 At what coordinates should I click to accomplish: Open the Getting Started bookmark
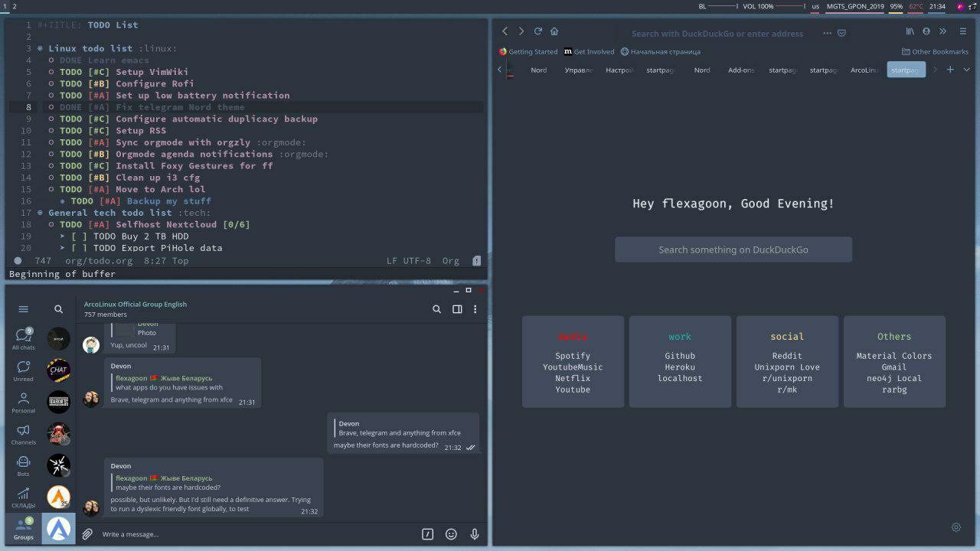point(528,52)
